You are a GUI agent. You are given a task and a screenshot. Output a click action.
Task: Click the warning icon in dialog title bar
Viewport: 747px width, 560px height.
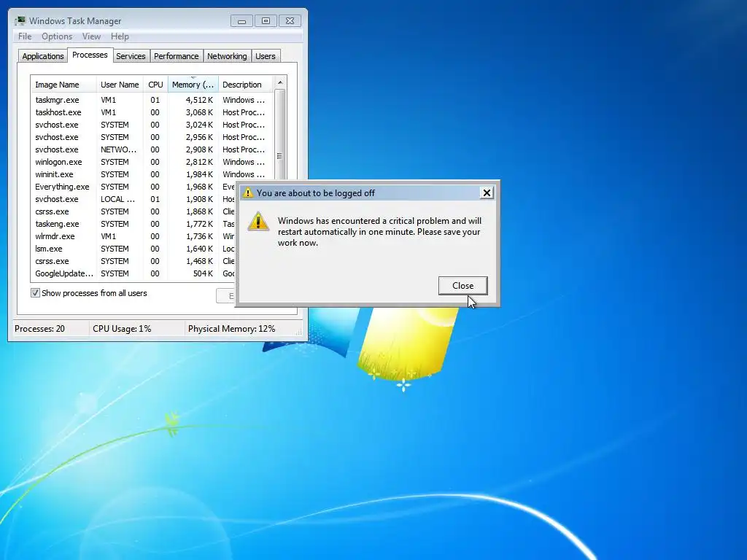coord(248,192)
